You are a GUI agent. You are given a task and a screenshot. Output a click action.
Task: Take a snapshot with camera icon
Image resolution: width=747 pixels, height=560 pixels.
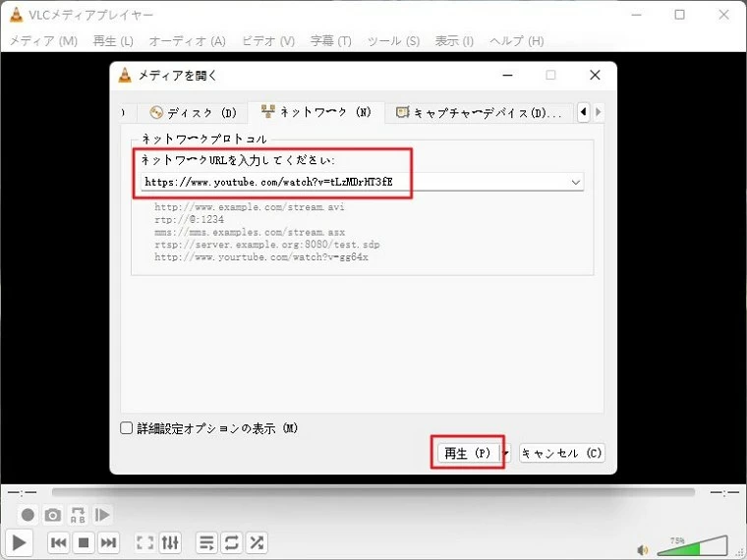(x=52, y=515)
